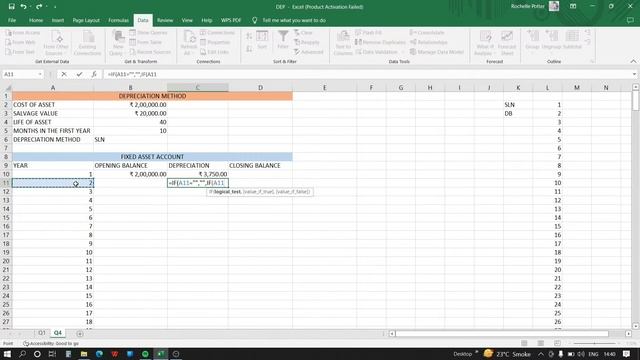
Task: Switch to the Formulas tab
Action: tap(118, 20)
